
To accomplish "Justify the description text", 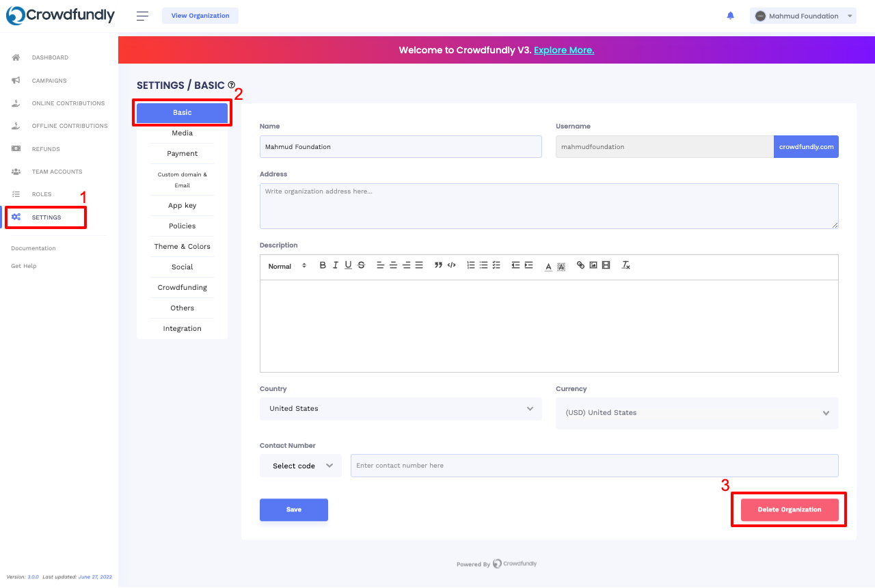I will [x=419, y=265].
